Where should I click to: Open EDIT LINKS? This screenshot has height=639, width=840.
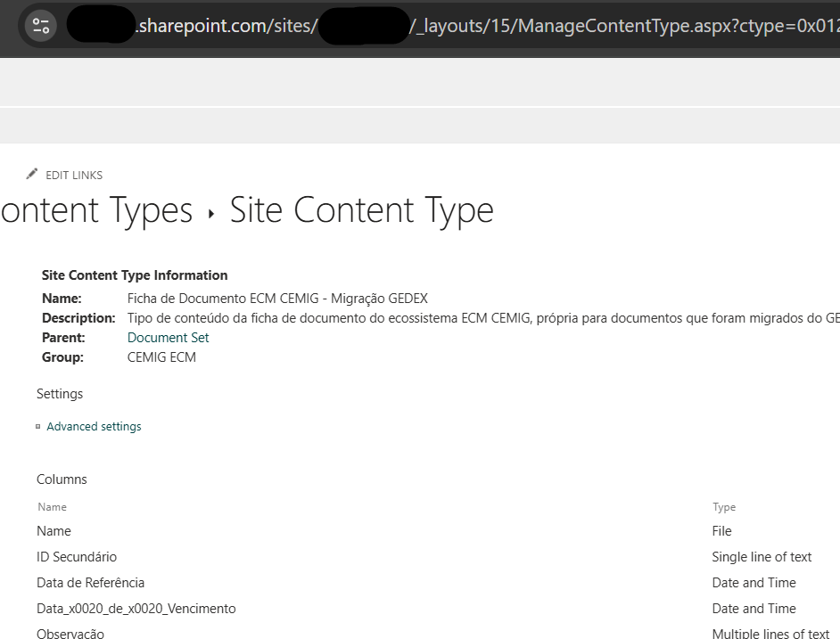tap(74, 176)
